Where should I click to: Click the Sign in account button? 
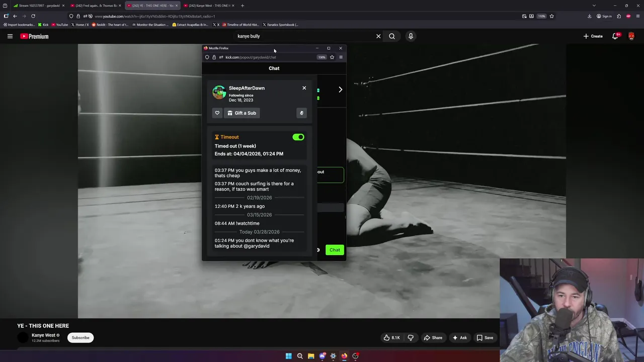pyautogui.click(x=604, y=16)
